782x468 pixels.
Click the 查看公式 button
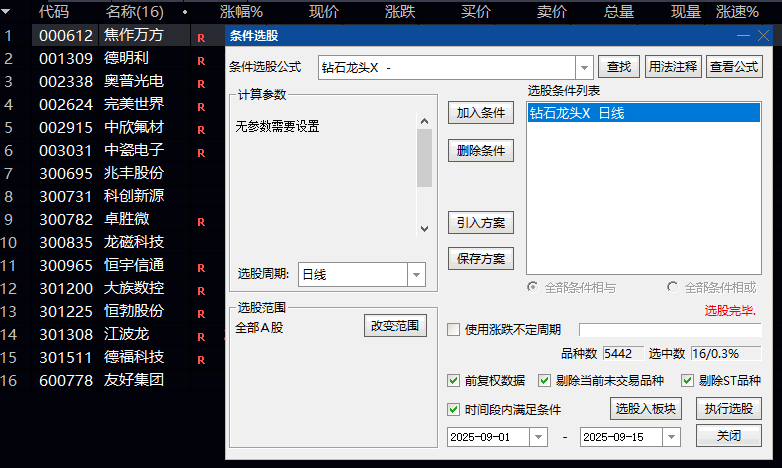tap(734, 66)
